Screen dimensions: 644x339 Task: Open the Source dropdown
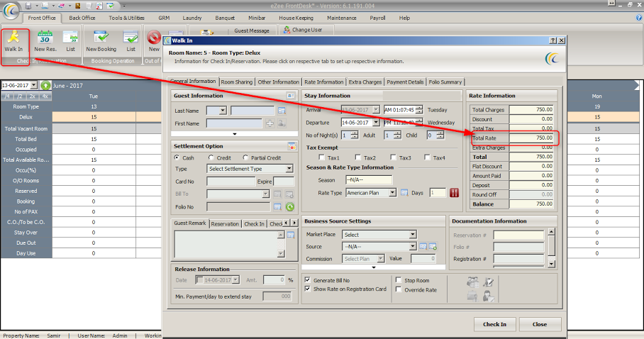click(413, 247)
